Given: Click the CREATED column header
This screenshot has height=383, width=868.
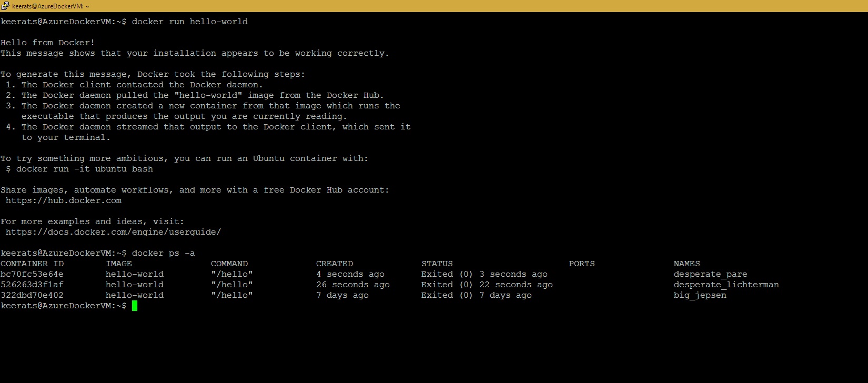Looking at the screenshot, I should click(x=335, y=264).
